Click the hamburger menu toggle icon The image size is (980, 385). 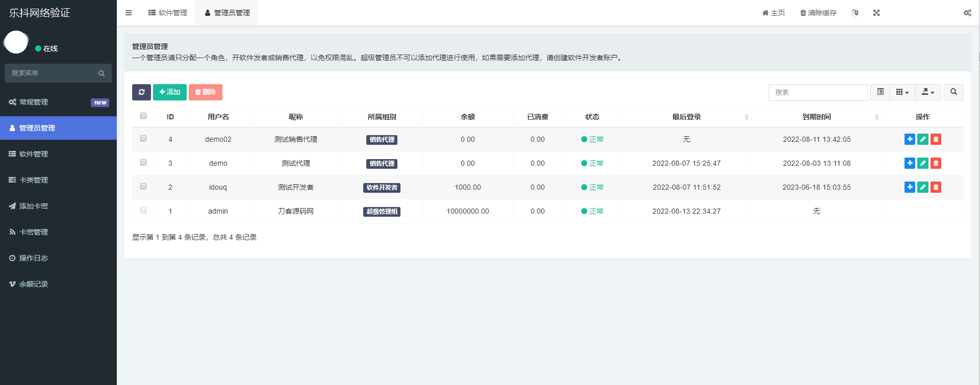coord(129,13)
